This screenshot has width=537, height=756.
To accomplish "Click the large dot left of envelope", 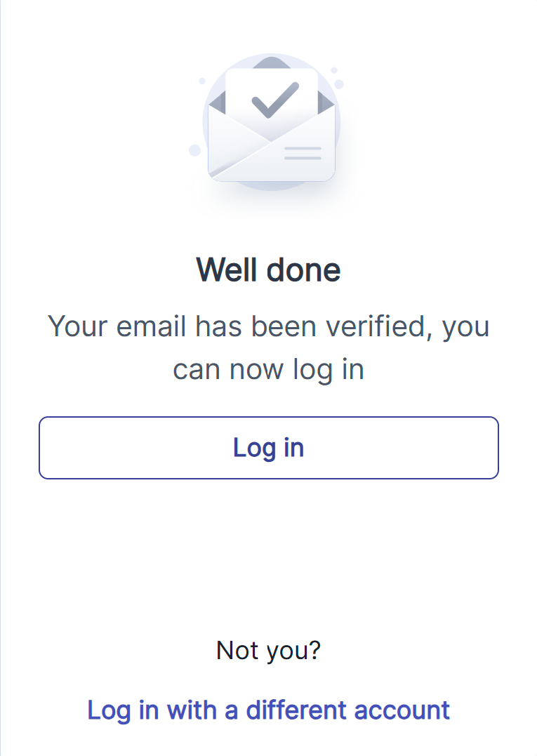I will (194, 150).
